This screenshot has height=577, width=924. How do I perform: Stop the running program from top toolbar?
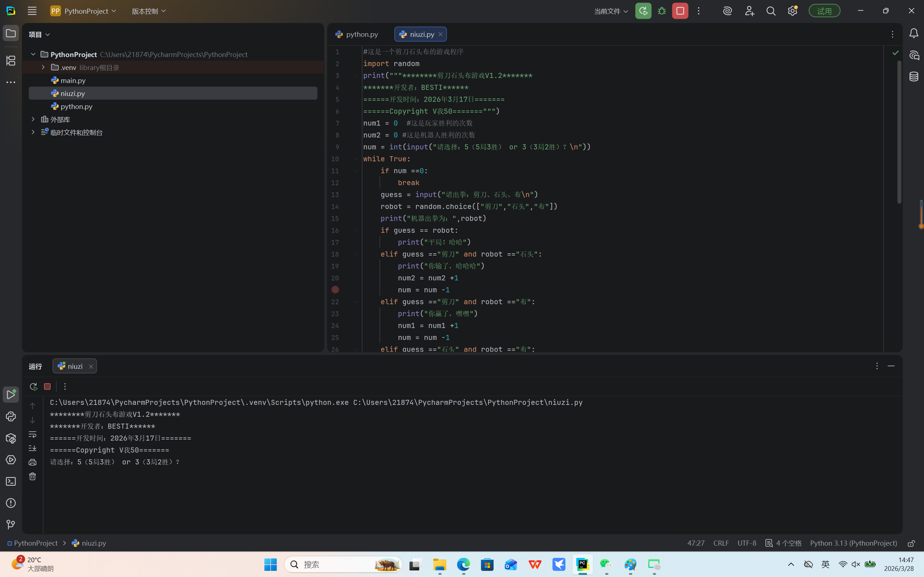point(680,11)
